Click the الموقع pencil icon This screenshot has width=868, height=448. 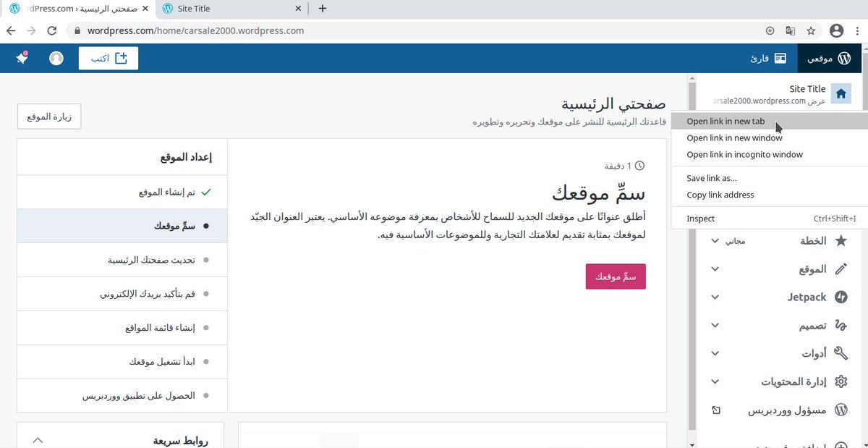841,269
